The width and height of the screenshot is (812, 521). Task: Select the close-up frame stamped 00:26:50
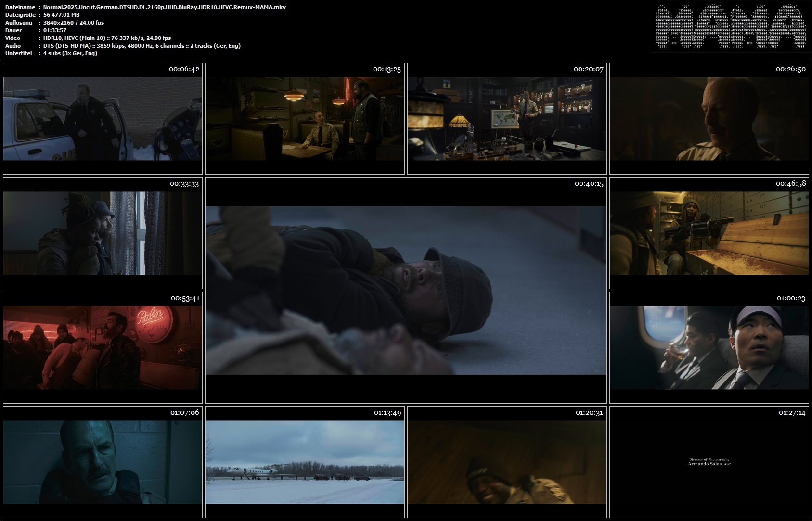click(x=709, y=118)
